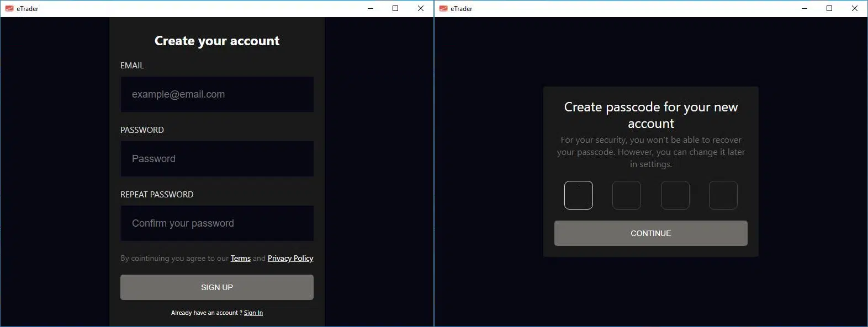Open the Terms link
This screenshot has height=327, width=868.
tap(240, 259)
